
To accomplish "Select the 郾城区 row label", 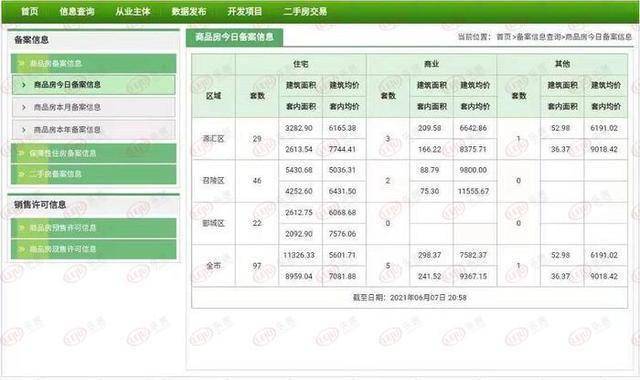I will [x=213, y=223].
